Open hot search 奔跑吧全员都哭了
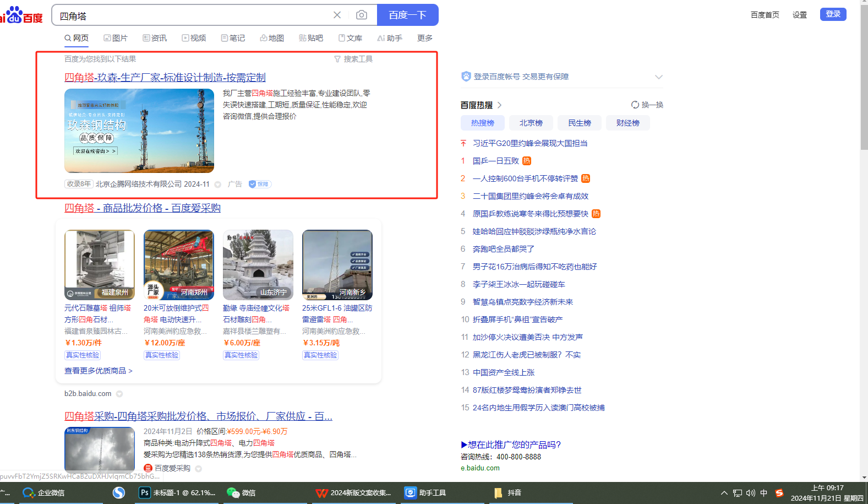868x504 pixels. pos(504,249)
